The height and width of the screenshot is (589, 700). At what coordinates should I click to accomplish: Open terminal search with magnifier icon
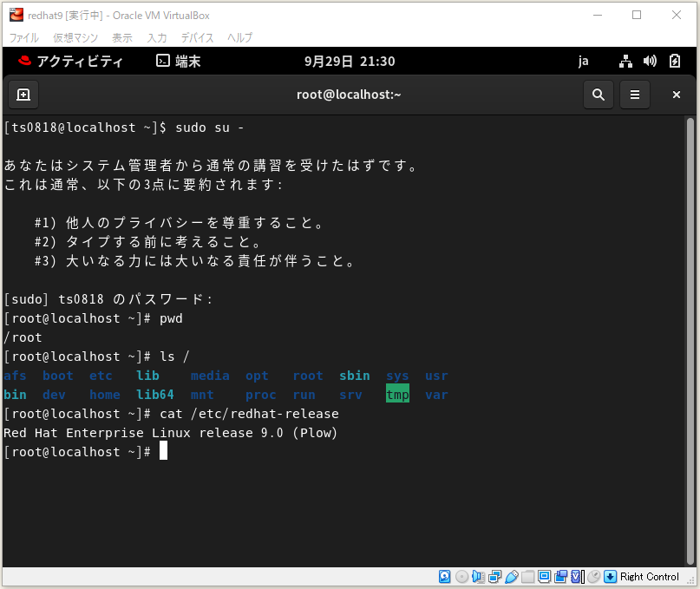(x=599, y=95)
